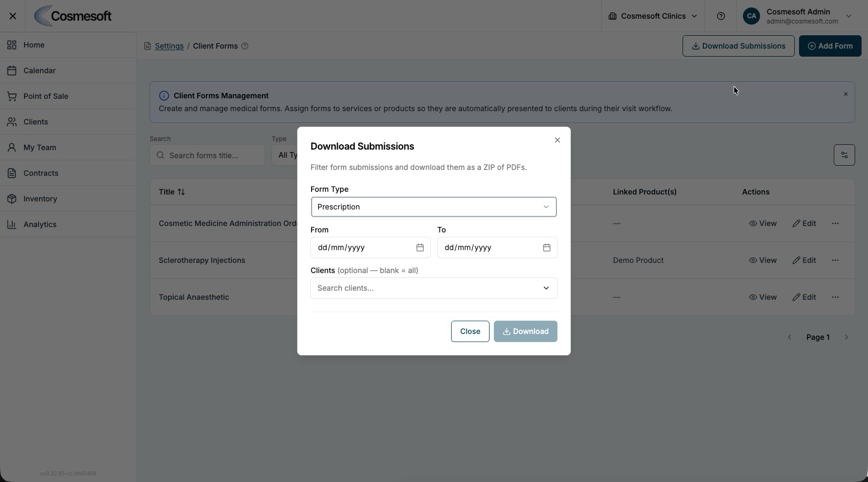868x482 pixels.
Task: Open Point of Sale in sidebar
Action: point(68,96)
